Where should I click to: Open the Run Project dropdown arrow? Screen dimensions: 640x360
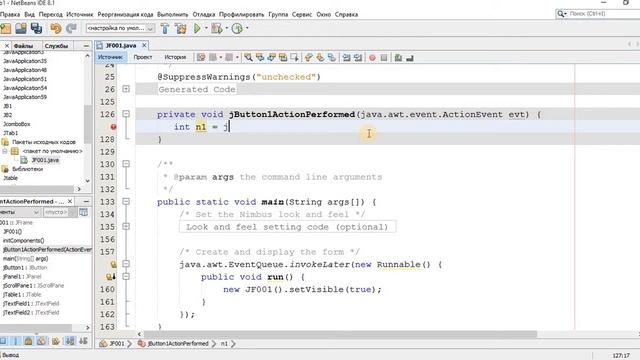pos(206,28)
